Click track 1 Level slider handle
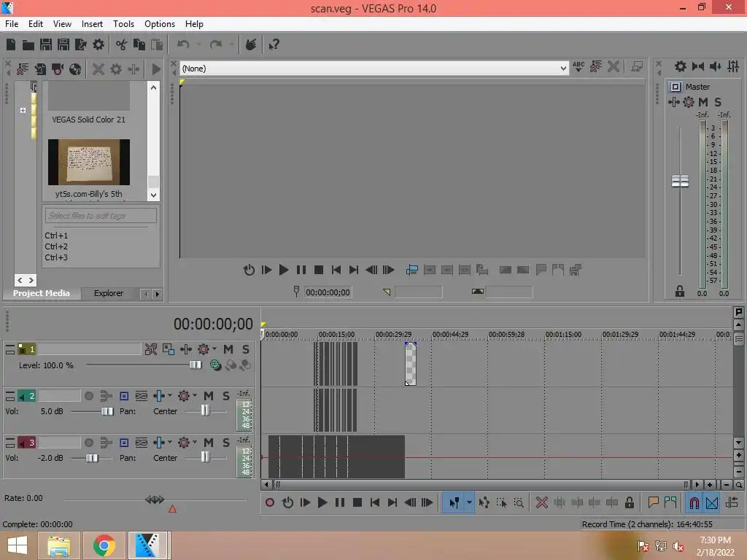 (196, 365)
